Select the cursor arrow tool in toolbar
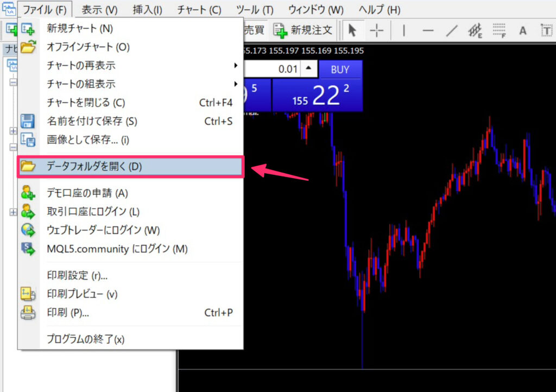Viewport: 556px width, 392px height. pyautogui.click(x=352, y=30)
